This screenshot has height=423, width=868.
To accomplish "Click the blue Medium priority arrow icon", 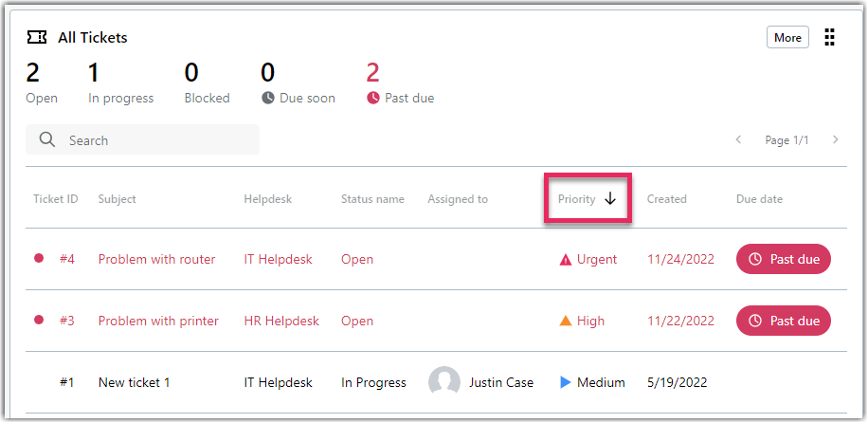I will tap(565, 382).
